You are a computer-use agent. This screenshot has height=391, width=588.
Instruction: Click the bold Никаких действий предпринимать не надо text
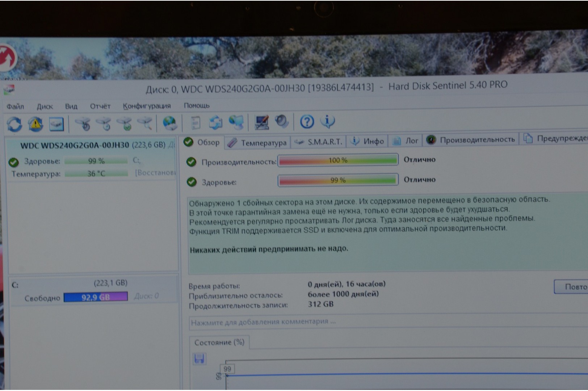(x=269, y=249)
